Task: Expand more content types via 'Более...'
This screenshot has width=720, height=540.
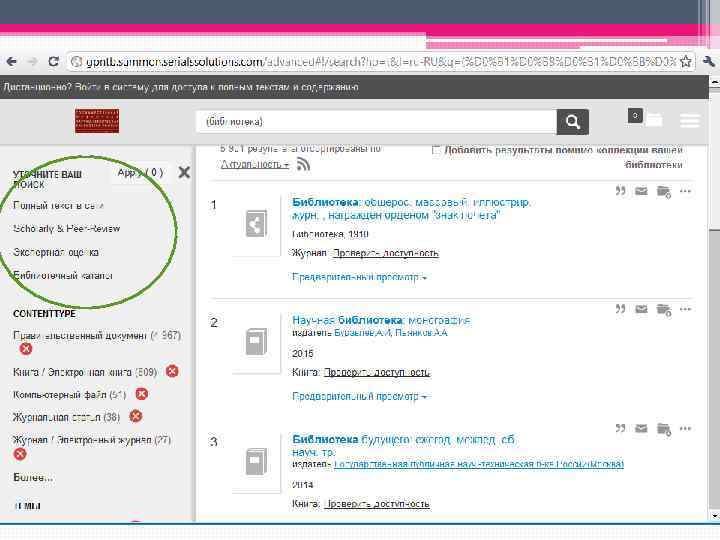Action: pyautogui.click(x=33, y=478)
